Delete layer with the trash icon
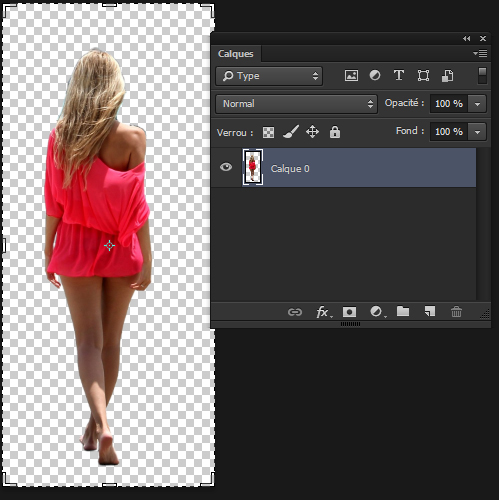The image size is (499, 500). tap(456, 312)
